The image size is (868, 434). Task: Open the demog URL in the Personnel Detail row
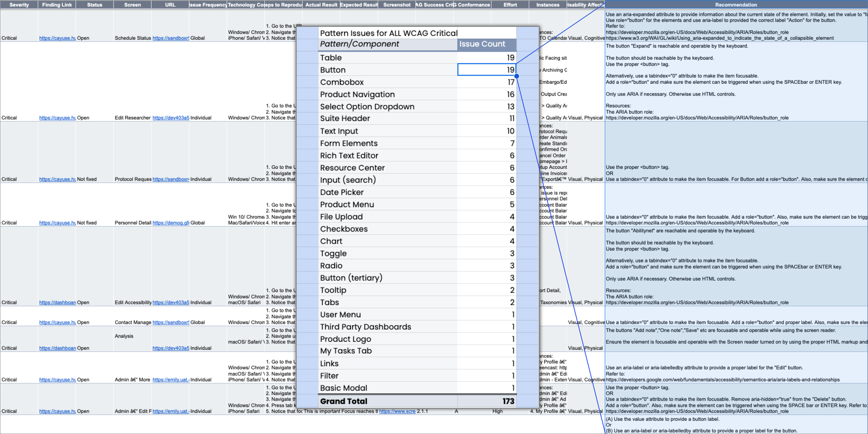(x=171, y=223)
